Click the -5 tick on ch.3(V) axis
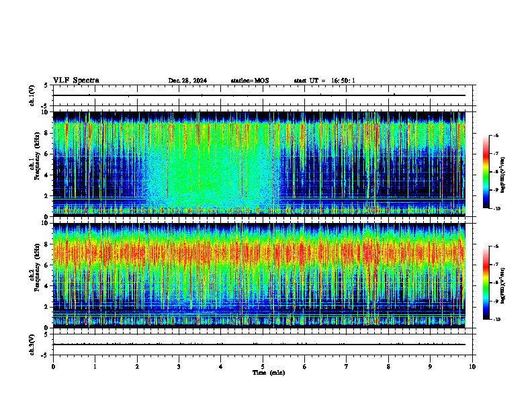The width and height of the screenshot is (532, 411). click(45, 355)
